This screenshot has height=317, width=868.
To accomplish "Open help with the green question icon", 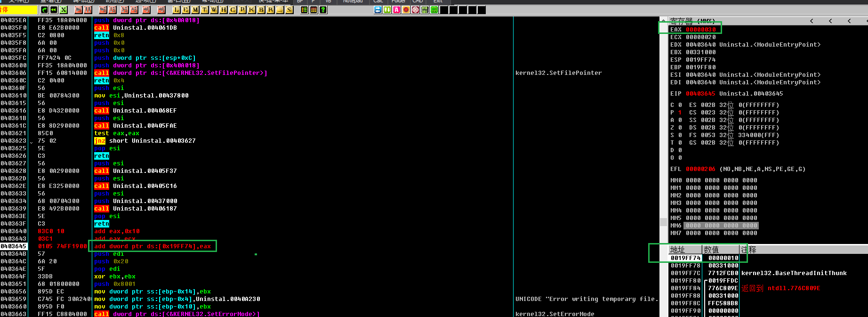I will pos(323,10).
